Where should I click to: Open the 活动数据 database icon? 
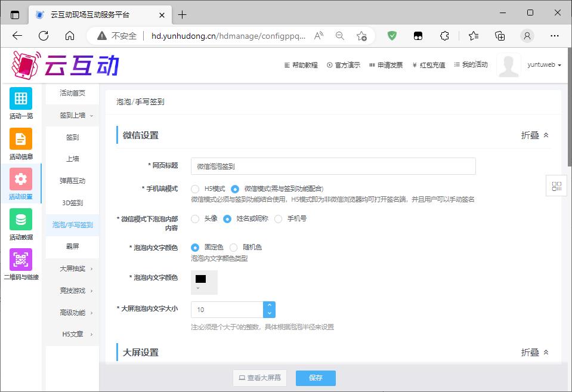pos(20,220)
